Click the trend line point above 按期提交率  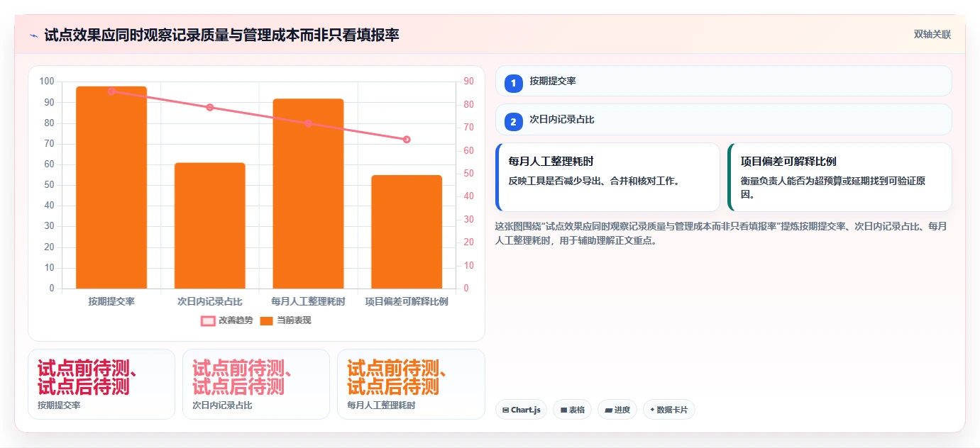coord(111,91)
